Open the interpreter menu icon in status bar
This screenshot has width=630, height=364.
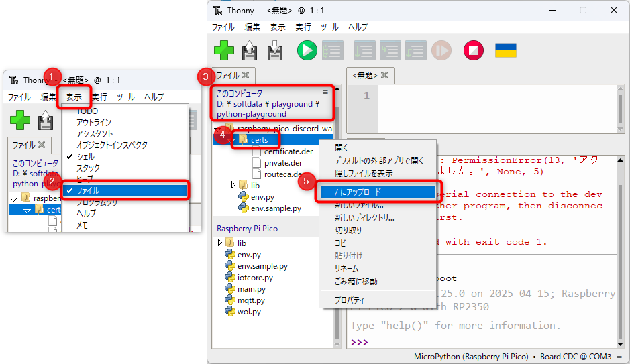(x=619, y=357)
